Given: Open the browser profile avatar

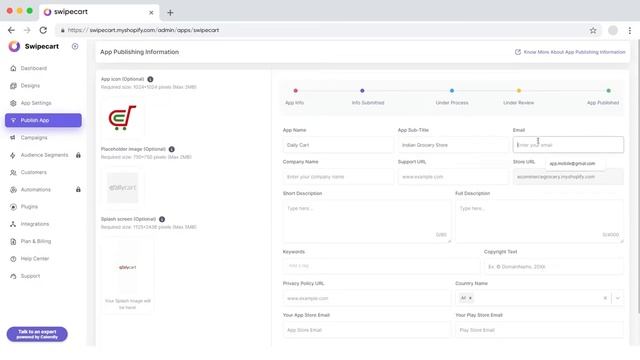Looking at the screenshot, I should click(x=613, y=30).
